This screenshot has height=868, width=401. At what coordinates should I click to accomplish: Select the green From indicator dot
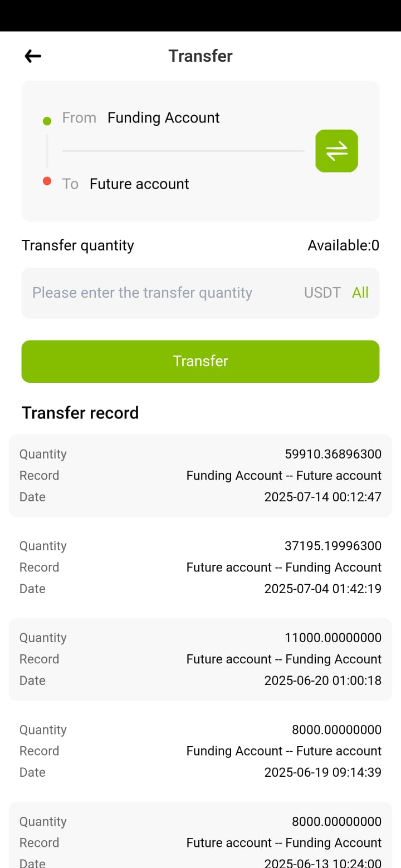point(47,121)
